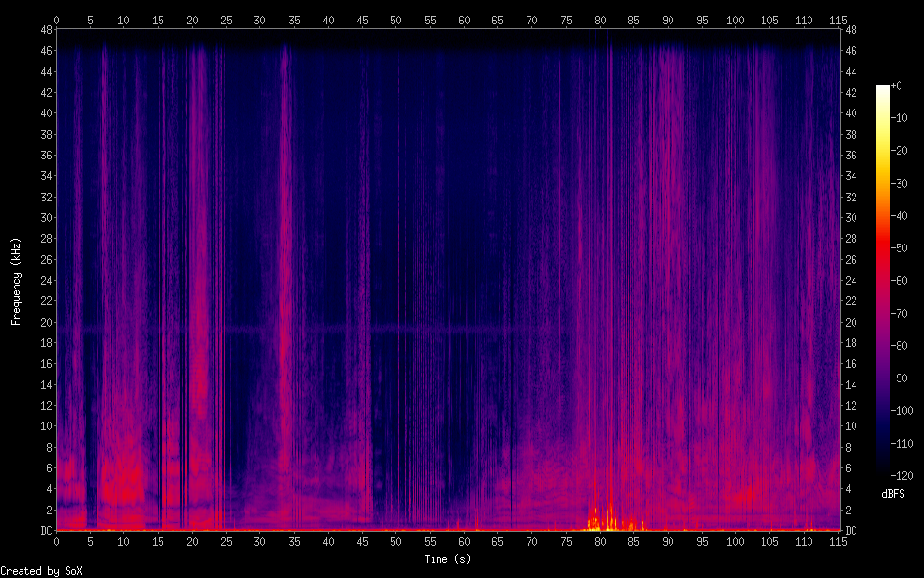Viewport: 924px width, 578px height.
Task: Click the 48 kHz label on left axis
Action: coord(43,29)
